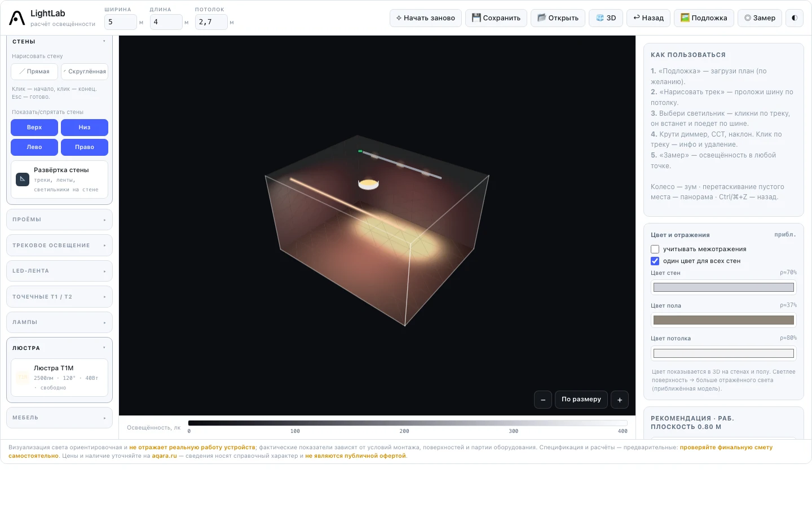The width and height of the screenshot is (812, 508).
Task: Zoom out with the minus button
Action: point(543,400)
